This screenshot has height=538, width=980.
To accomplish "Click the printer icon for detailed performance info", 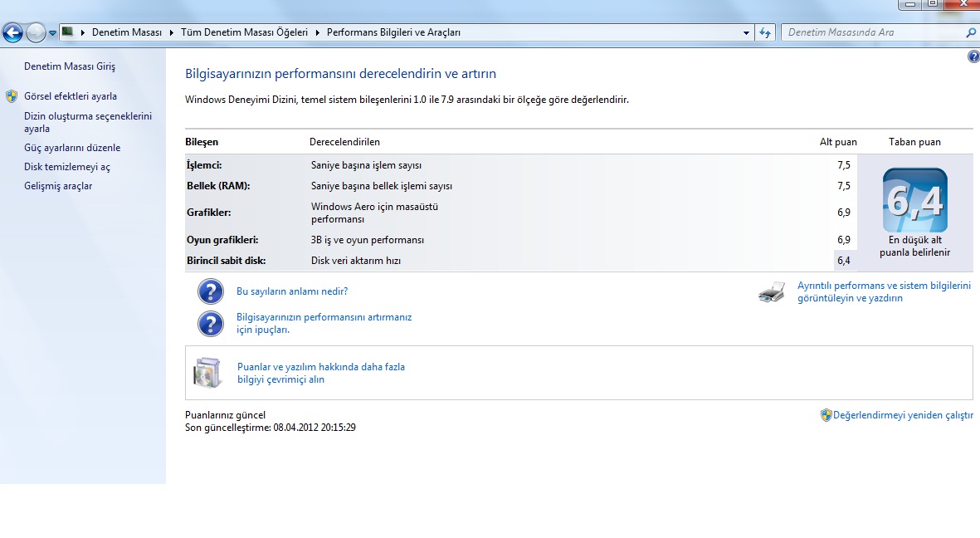I will pos(771,292).
